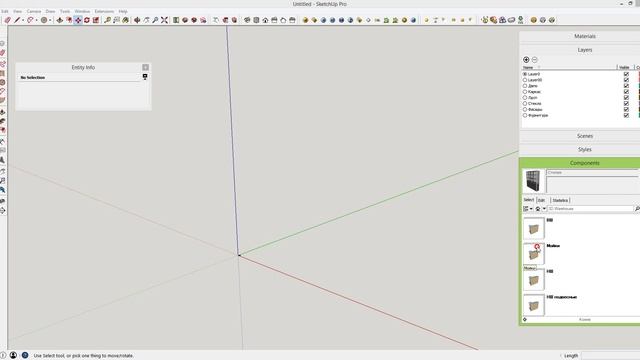This screenshot has height=360, width=640.
Task: Toggle visibility checkbox for Каркас layer
Action: tap(626, 92)
